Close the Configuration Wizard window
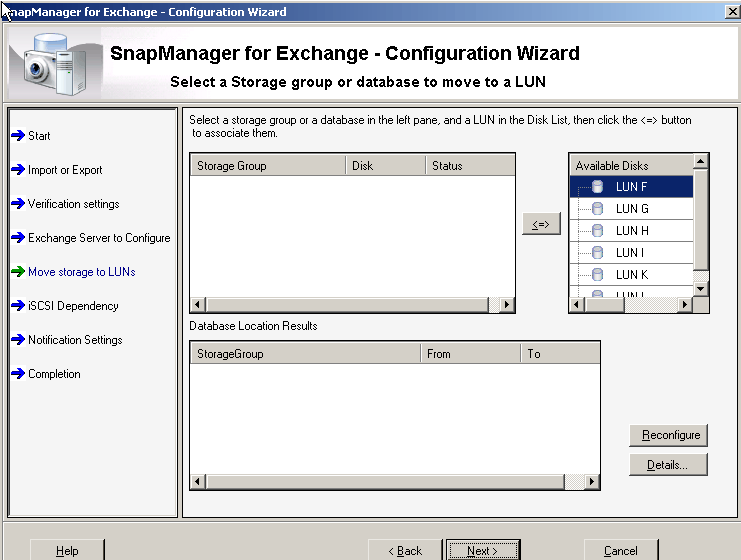Image resolution: width=741 pixels, height=560 pixels. pyautogui.click(x=732, y=11)
